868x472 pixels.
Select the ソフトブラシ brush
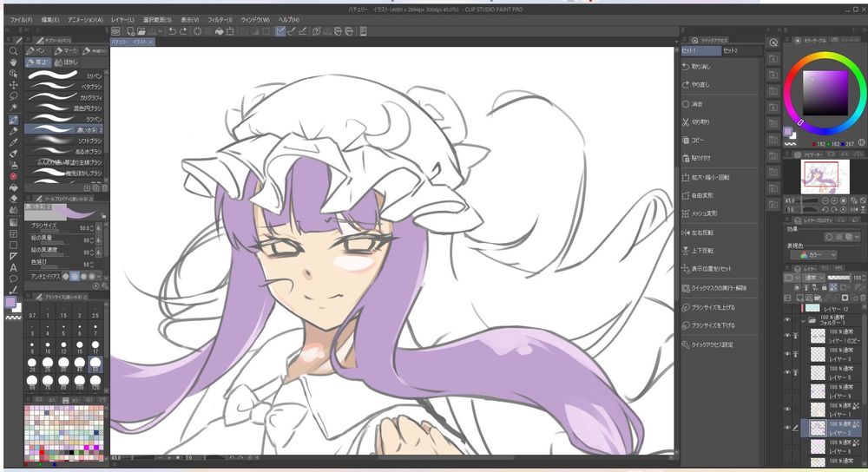64,141
